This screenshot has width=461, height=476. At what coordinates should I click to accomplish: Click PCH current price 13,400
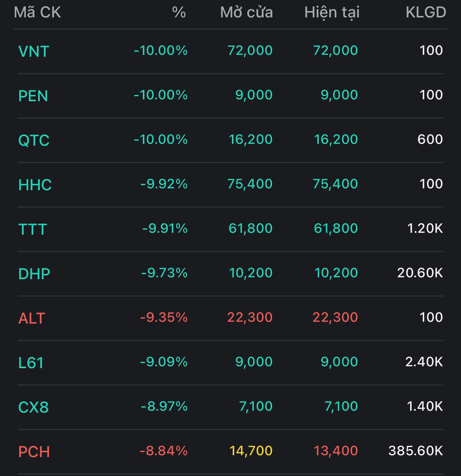coord(335,451)
